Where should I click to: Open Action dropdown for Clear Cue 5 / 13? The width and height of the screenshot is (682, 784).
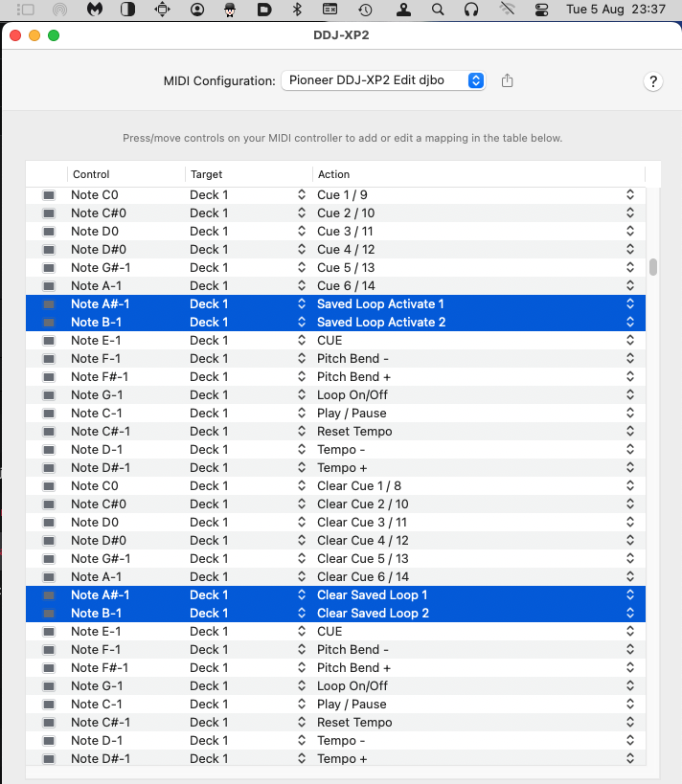click(629, 559)
